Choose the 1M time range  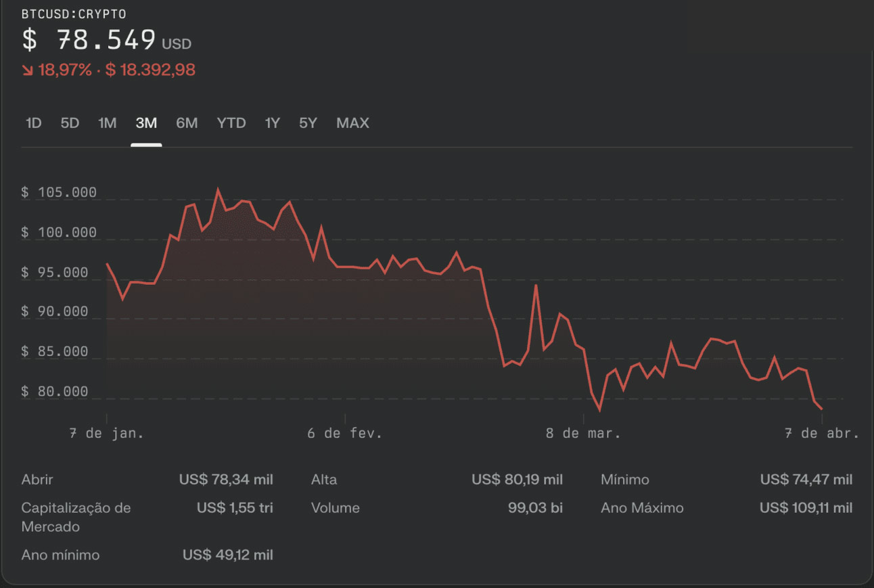pos(107,123)
